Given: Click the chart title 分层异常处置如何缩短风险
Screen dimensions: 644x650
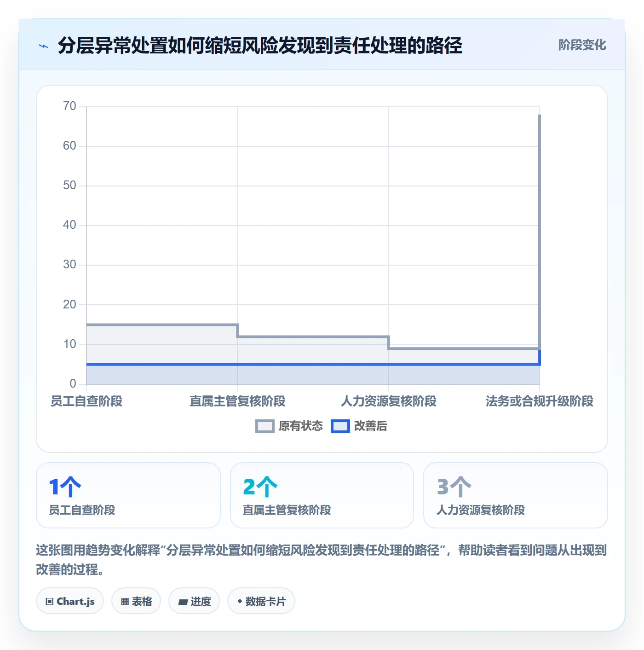Looking at the screenshot, I should click(260, 46).
